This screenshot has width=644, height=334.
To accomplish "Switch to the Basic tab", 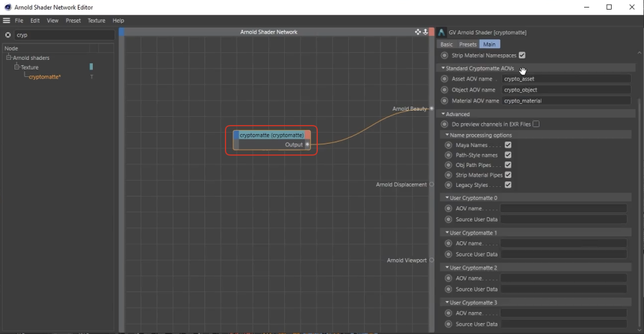I will [447, 44].
